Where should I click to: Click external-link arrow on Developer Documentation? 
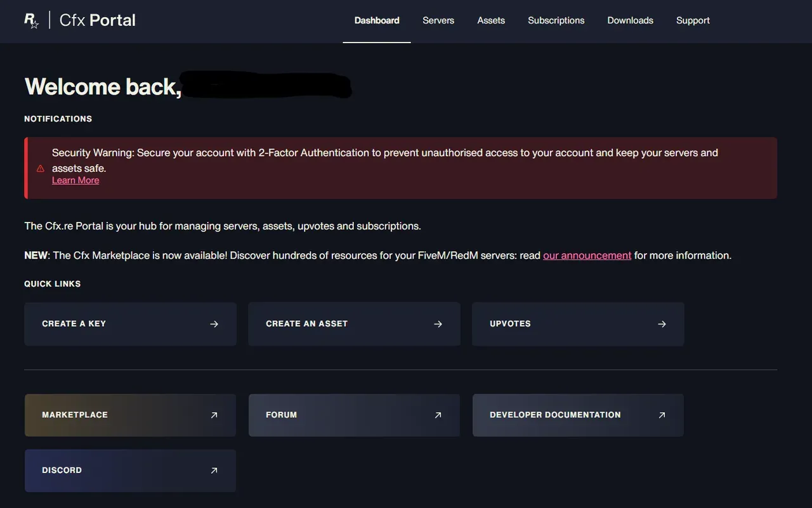click(x=662, y=415)
